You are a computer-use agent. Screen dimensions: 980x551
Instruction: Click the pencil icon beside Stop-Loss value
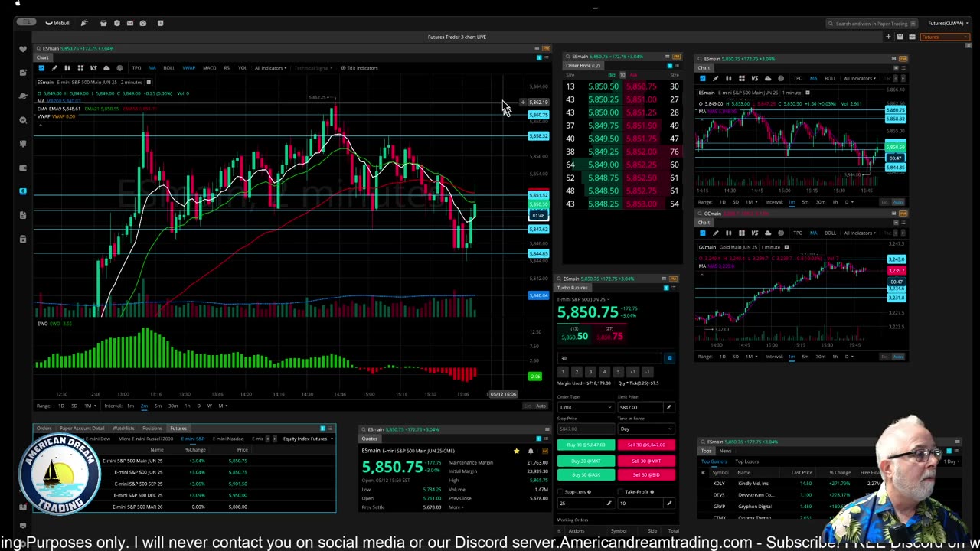click(x=609, y=503)
